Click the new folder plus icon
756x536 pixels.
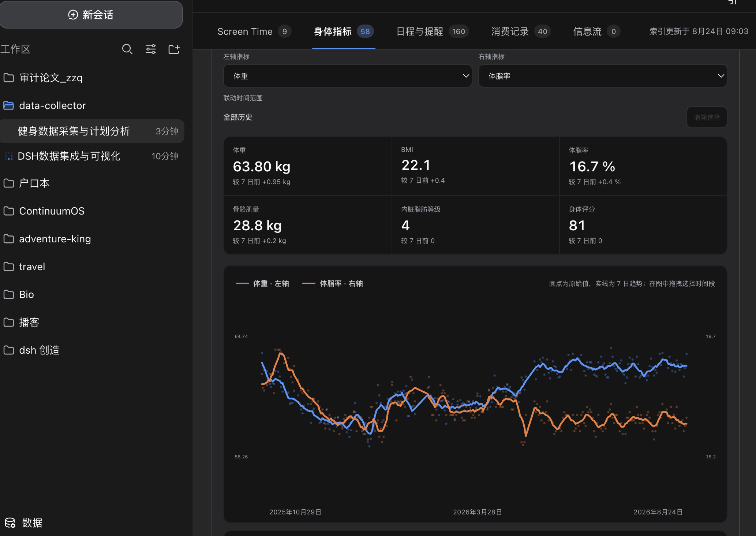(x=174, y=49)
